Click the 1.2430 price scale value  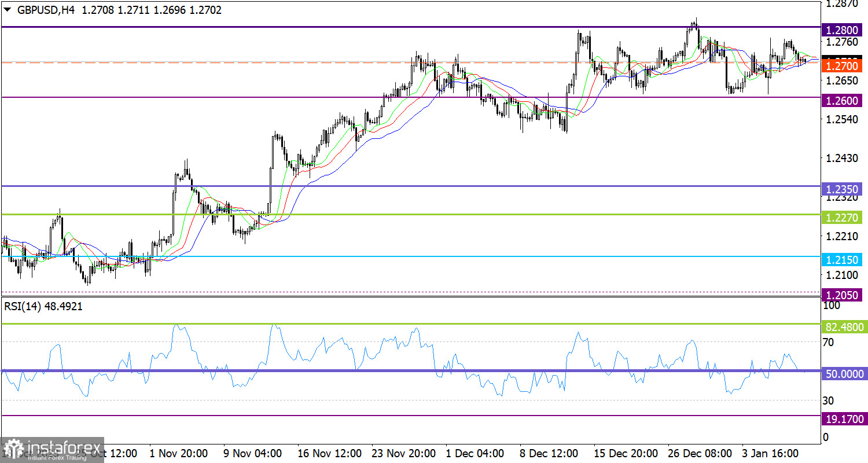[841, 158]
